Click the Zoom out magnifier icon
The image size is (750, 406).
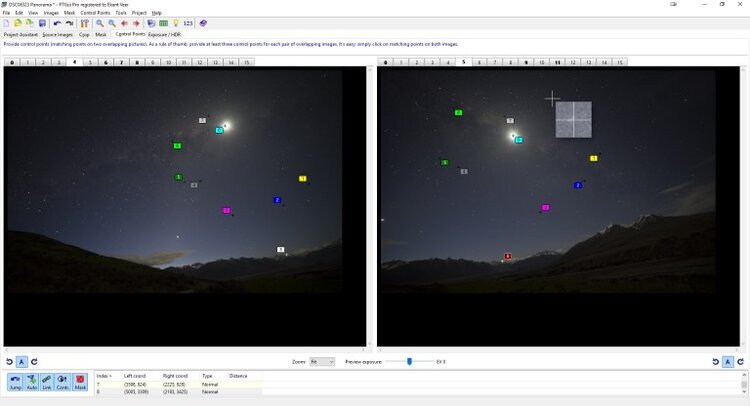point(111,23)
